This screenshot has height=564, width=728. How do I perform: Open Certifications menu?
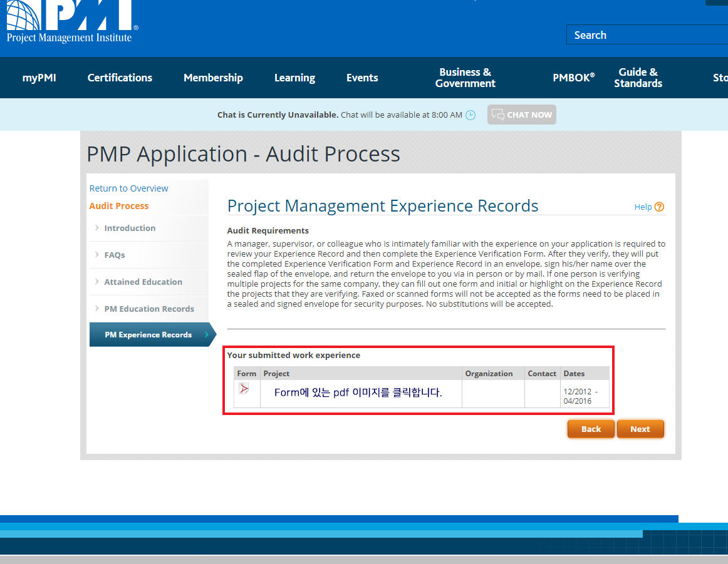click(x=120, y=78)
